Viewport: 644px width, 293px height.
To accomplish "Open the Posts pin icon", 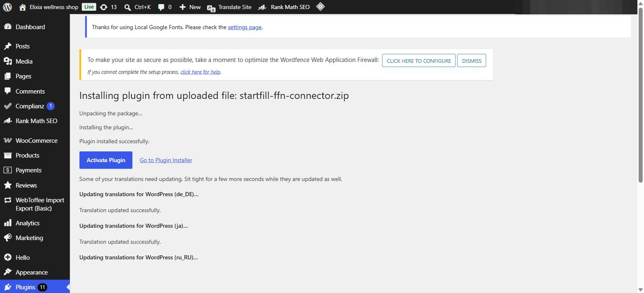I will pos(7,46).
